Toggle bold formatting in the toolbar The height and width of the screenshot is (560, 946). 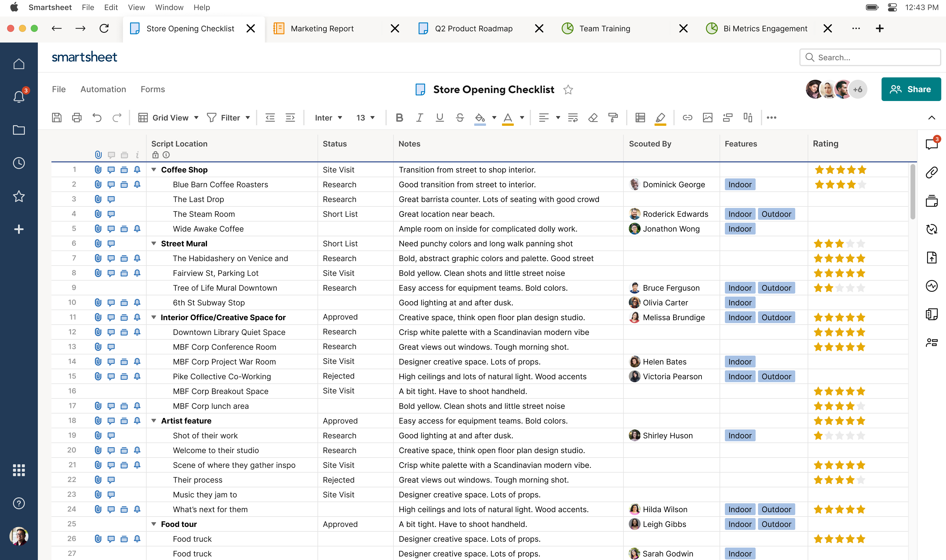coord(399,117)
